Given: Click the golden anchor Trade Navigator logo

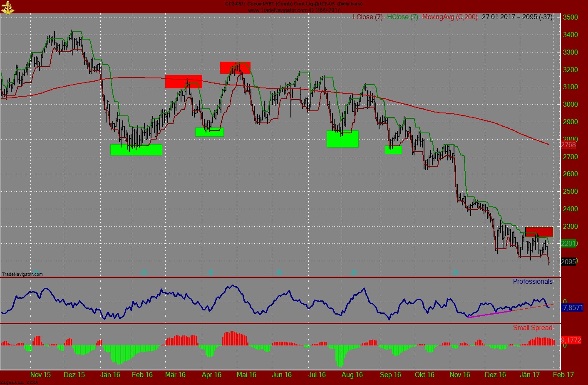Looking at the screenshot, I should point(8,7).
